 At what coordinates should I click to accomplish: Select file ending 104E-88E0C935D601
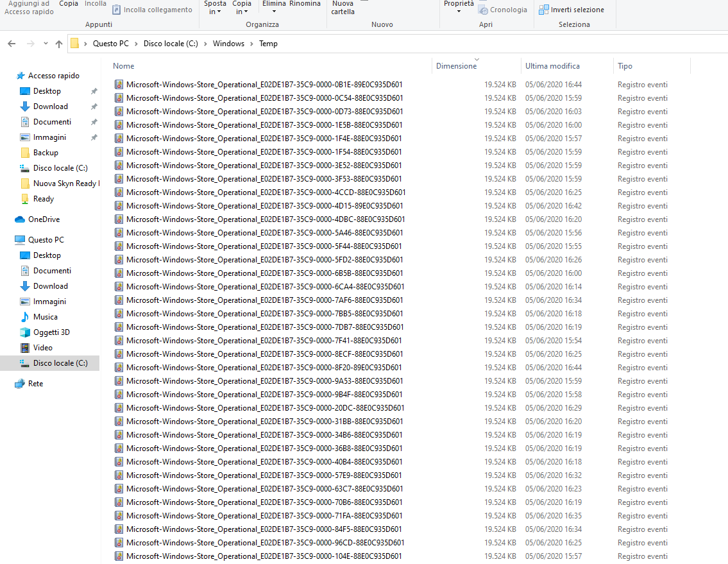[x=264, y=556]
